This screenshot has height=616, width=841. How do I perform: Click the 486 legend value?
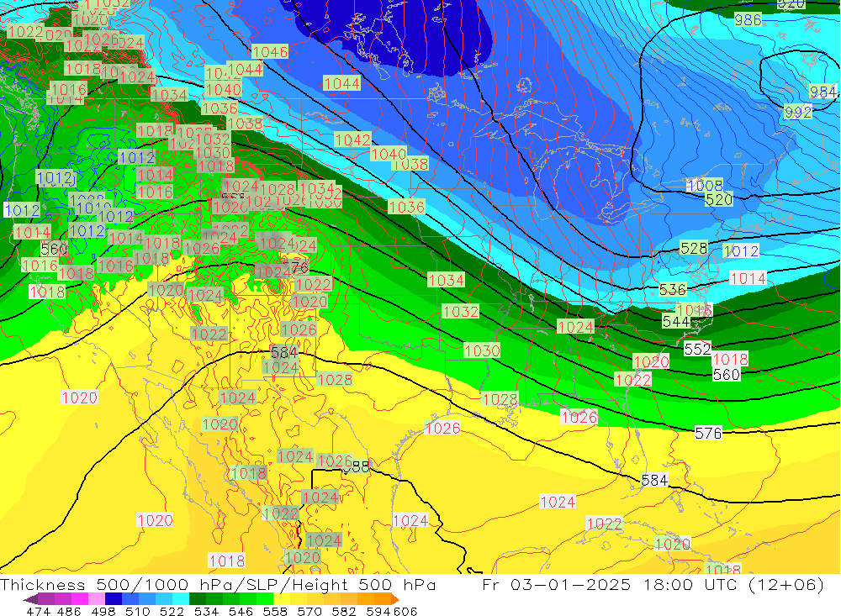pyautogui.click(x=68, y=611)
